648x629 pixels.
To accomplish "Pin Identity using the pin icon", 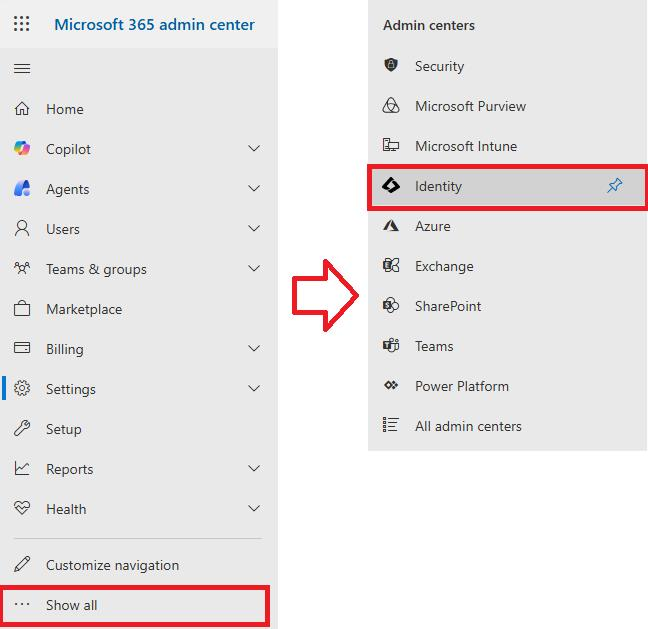I will tap(615, 185).
